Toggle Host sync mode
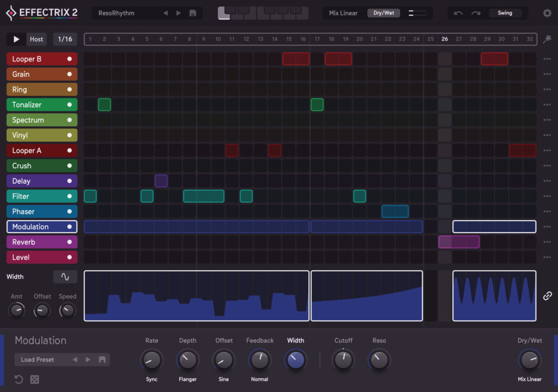Viewport: 558px width, 392px height. pos(36,39)
